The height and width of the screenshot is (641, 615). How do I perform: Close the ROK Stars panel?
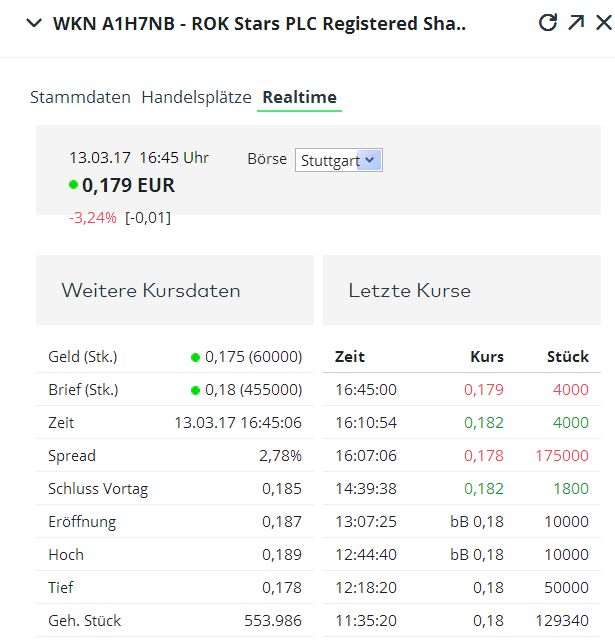click(603, 23)
